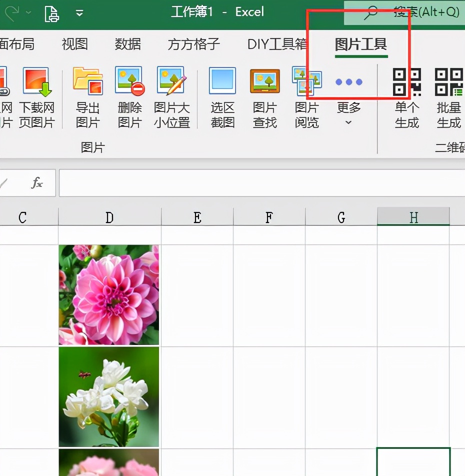Switch to the 图片工具 ribbon tab
Screen dimensions: 465x476
pos(361,44)
